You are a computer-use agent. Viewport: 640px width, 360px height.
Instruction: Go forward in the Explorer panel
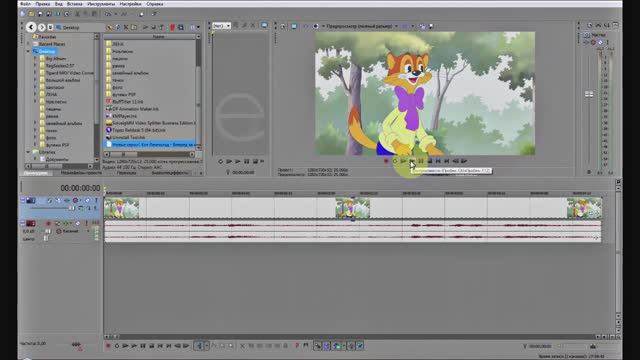[42, 27]
